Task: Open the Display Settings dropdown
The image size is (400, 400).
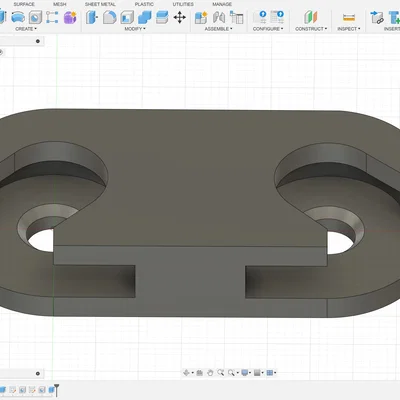Action: 247,373
